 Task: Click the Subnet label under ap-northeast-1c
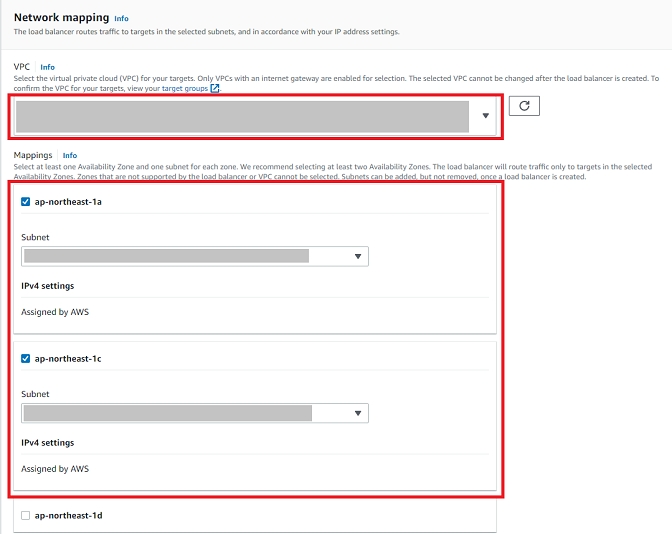(x=35, y=394)
